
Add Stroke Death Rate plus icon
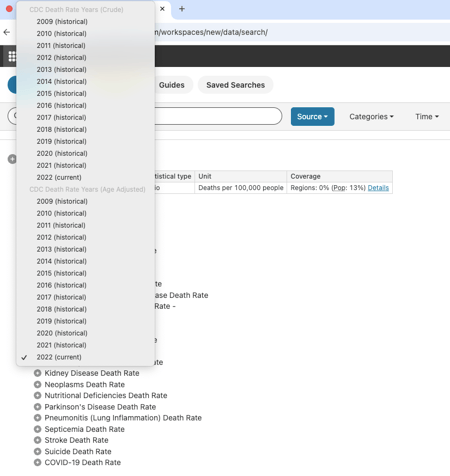pyautogui.click(x=38, y=440)
